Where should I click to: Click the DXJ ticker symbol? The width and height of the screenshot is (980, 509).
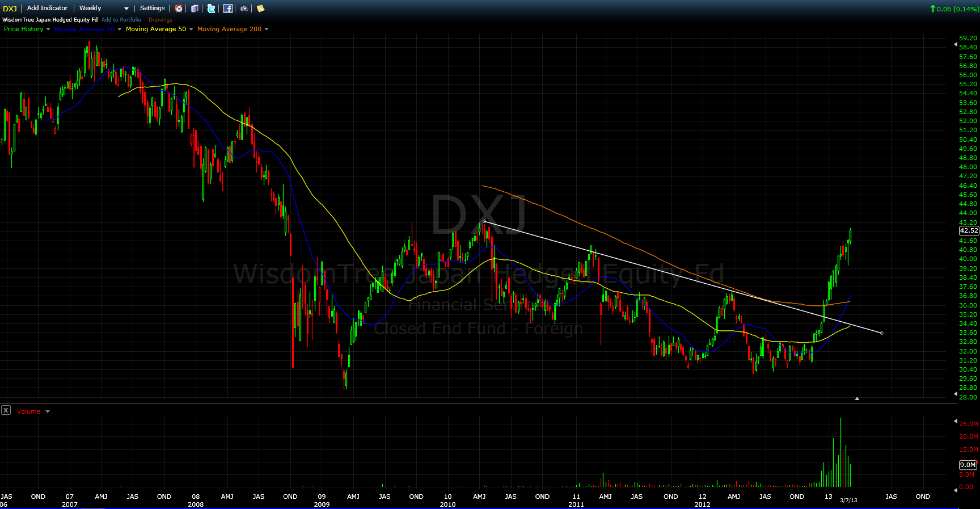coord(10,9)
